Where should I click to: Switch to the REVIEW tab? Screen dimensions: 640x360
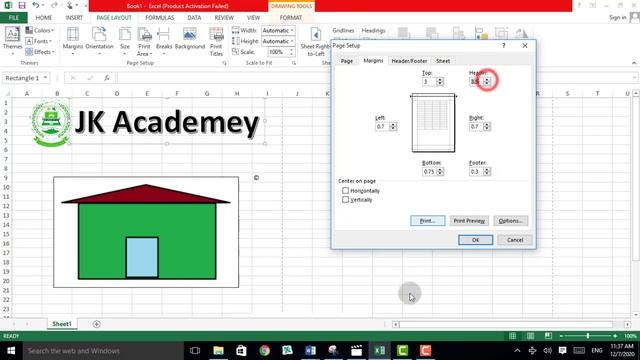(x=224, y=18)
